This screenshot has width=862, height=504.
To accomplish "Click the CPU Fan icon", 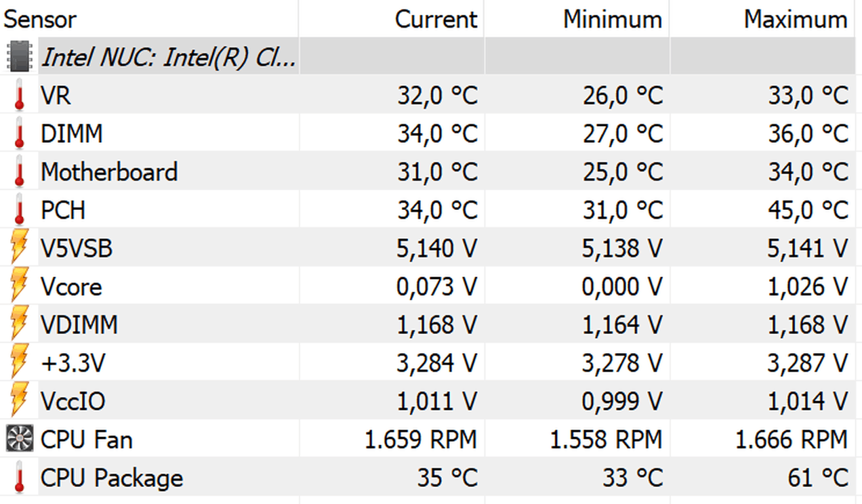I will [19, 439].
